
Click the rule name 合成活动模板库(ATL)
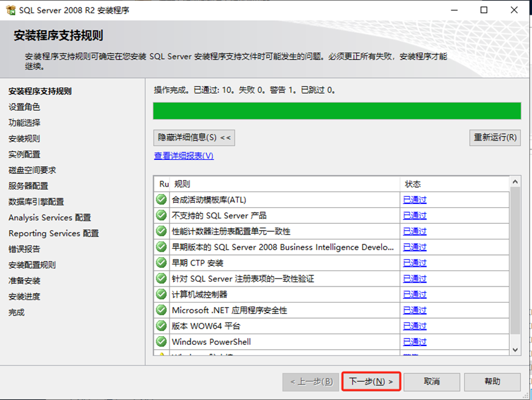[x=209, y=200]
